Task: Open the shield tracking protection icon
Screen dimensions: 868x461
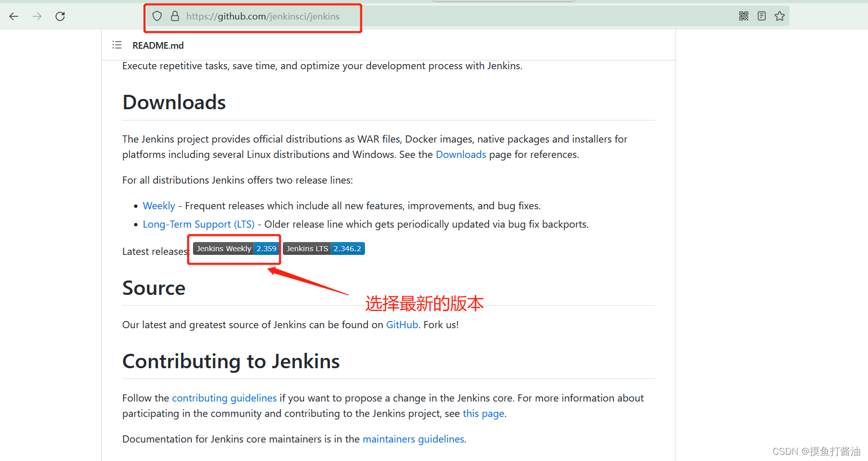Action: (157, 16)
